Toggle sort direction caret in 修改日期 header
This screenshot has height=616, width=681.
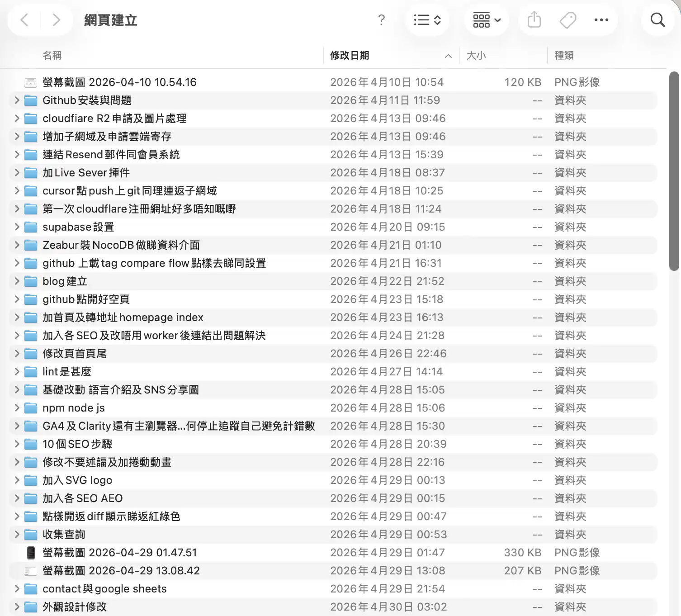point(448,56)
